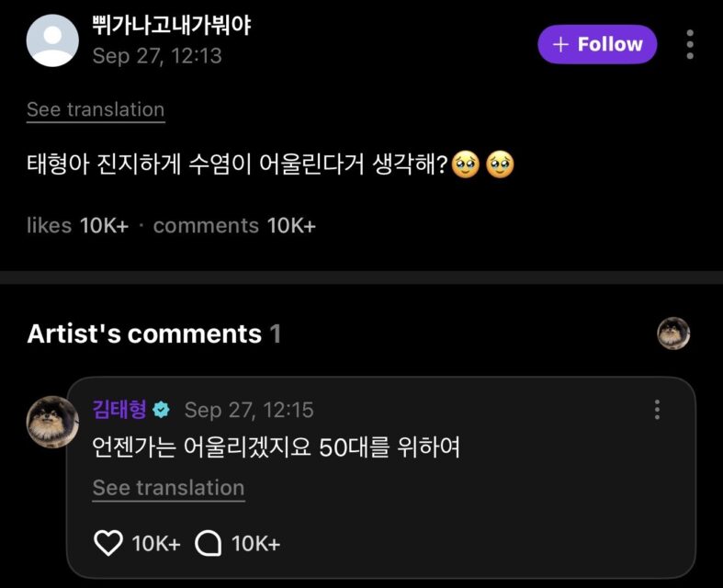Viewport: 723px width, 588px height.
Task: Translate the original post text
Action: [96, 109]
